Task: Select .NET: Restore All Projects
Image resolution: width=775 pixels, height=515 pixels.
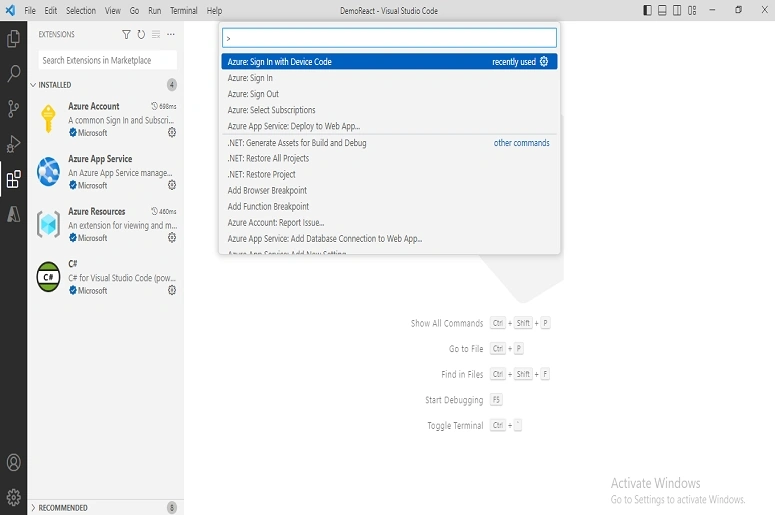Action: (x=389, y=158)
